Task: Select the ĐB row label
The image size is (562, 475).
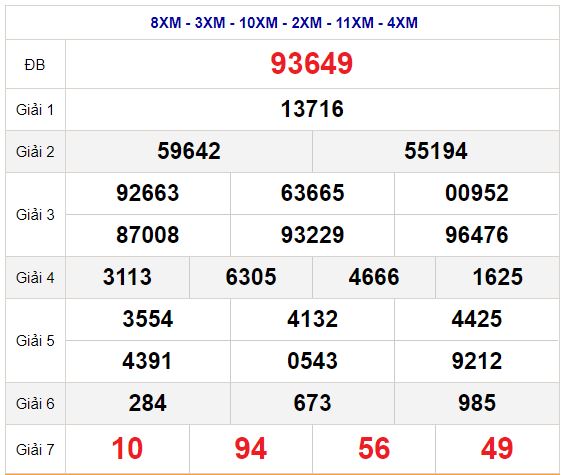Action: pyautogui.click(x=35, y=65)
